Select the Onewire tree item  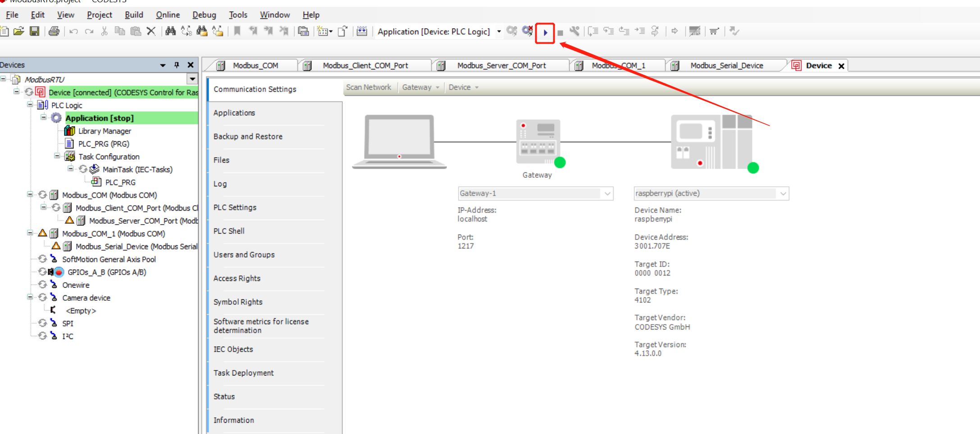pos(76,285)
